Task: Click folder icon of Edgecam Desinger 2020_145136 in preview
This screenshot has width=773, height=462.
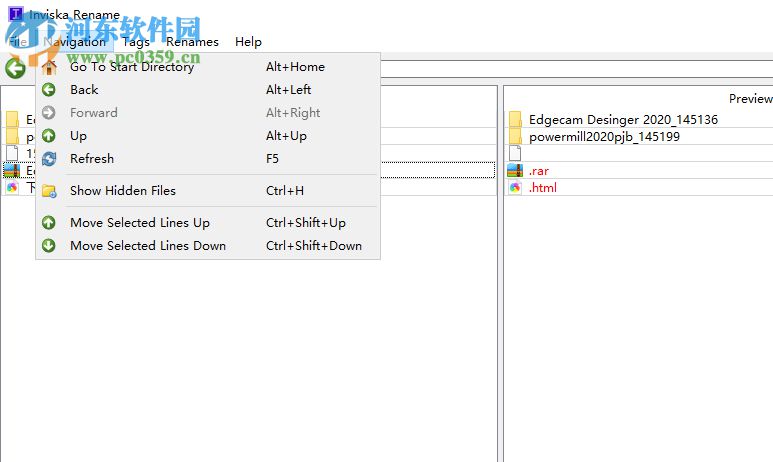Action: pyautogui.click(x=515, y=119)
